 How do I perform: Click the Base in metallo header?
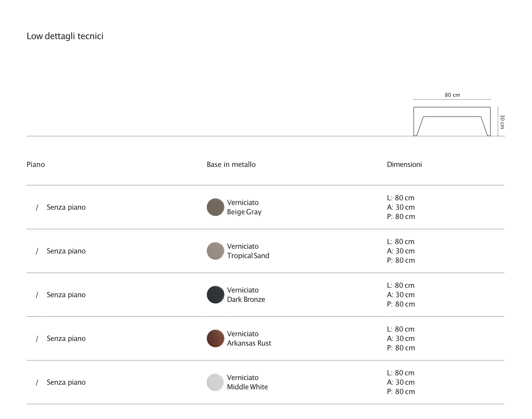231,164
